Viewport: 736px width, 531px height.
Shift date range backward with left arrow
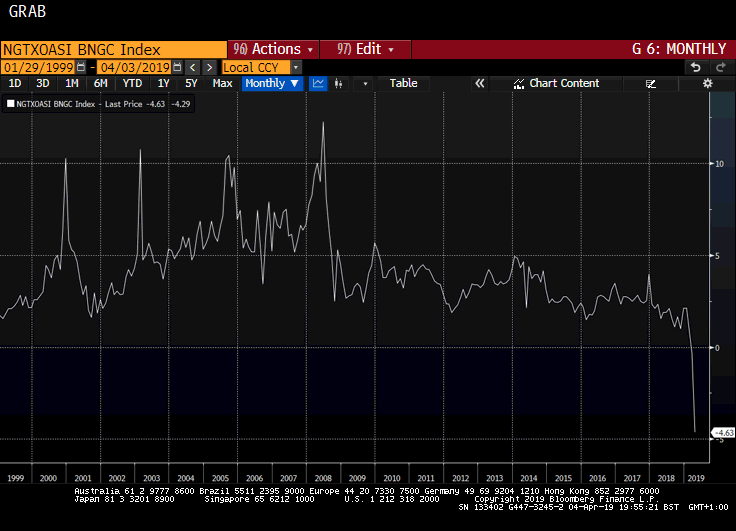point(192,67)
